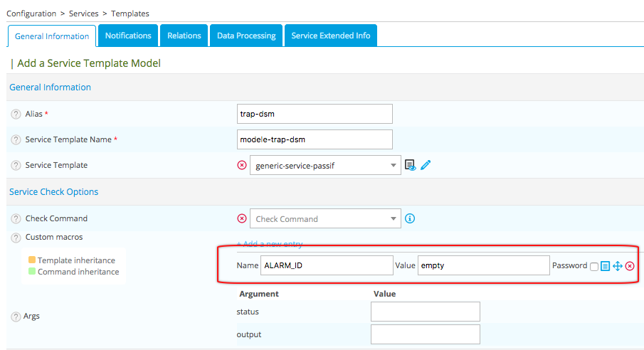Open help for the Alias field
Image resolution: width=644 pixels, height=350 pixels.
16,114
